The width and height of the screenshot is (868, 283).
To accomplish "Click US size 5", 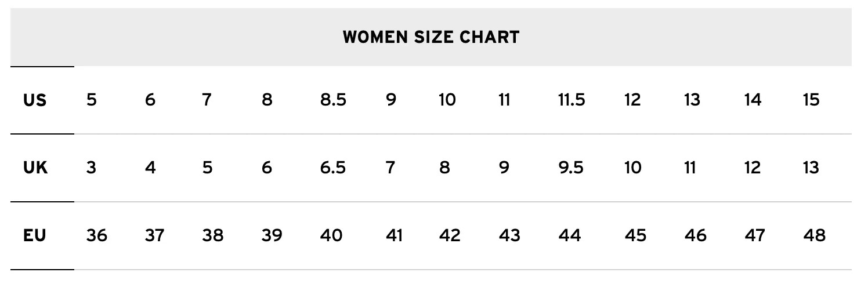I will (x=91, y=100).
